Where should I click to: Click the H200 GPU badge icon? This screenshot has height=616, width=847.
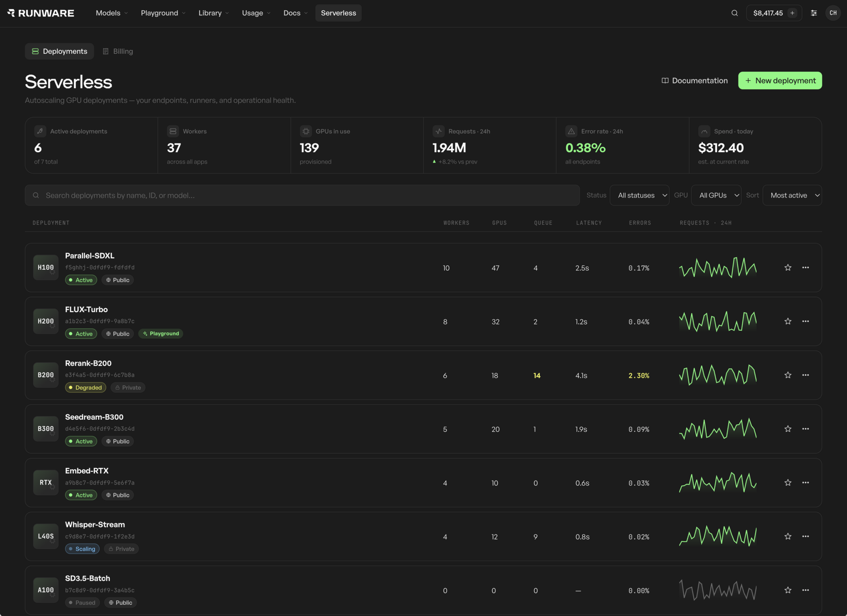click(46, 321)
